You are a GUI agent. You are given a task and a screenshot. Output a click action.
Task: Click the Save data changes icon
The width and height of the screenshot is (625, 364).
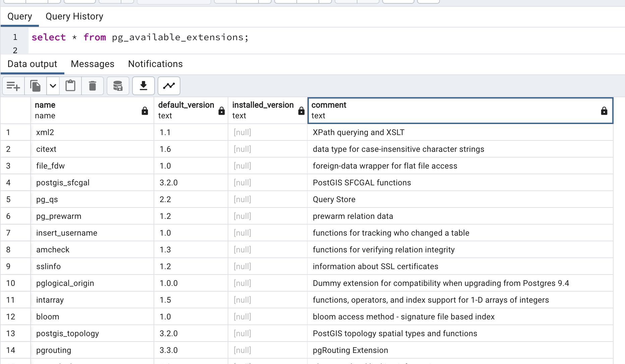118,86
